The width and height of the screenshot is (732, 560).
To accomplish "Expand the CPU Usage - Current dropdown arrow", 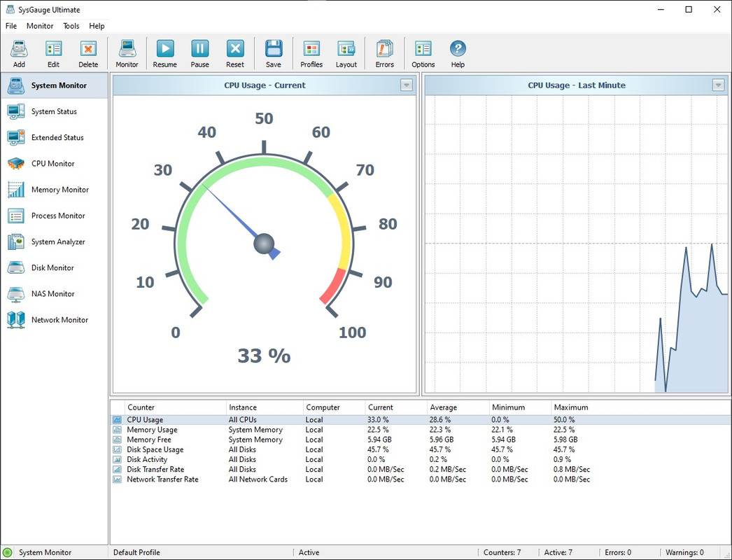I will pos(406,85).
